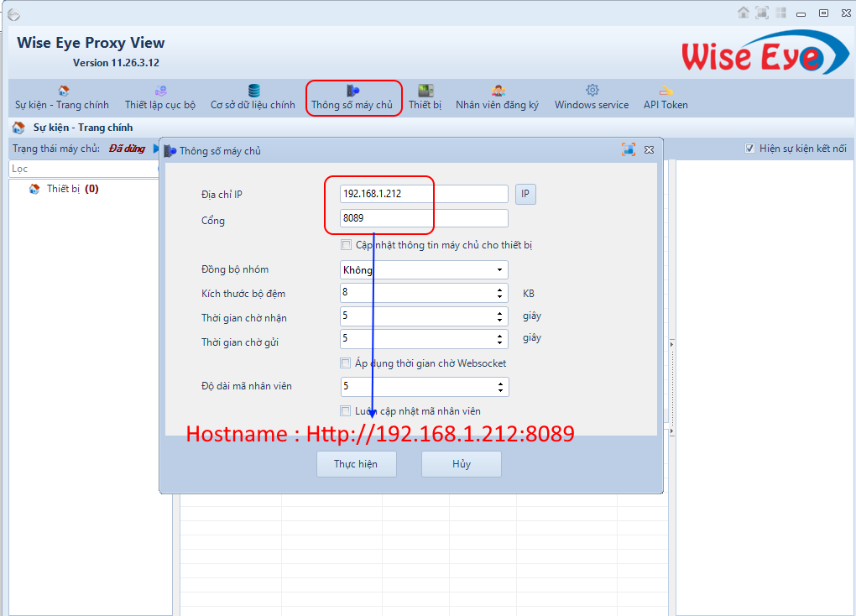Open Windows service configuration
856x616 pixels.
point(591,96)
